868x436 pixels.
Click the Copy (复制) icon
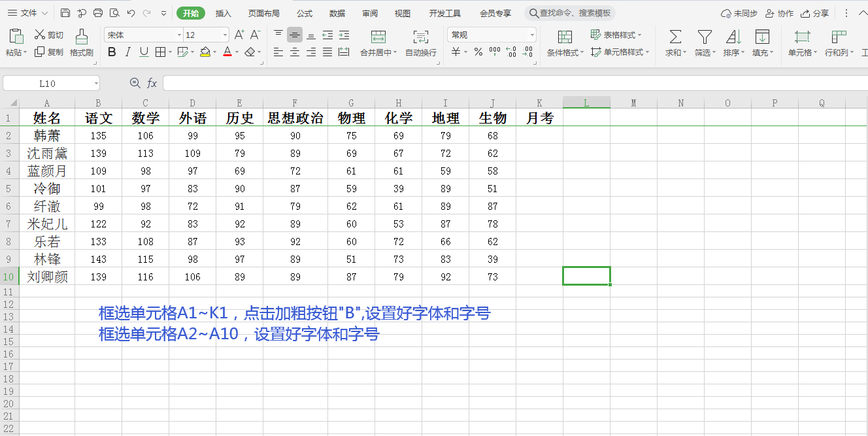(x=40, y=52)
